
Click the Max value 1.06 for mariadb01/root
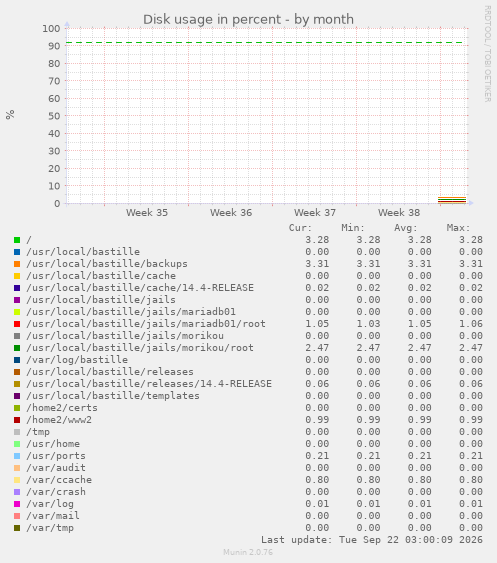[x=471, y=324]
